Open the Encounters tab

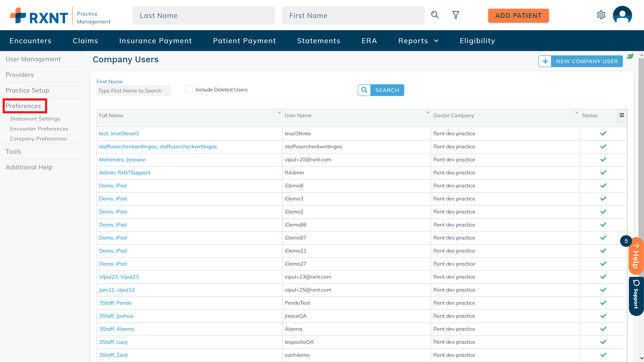click(x=30, y=41)
